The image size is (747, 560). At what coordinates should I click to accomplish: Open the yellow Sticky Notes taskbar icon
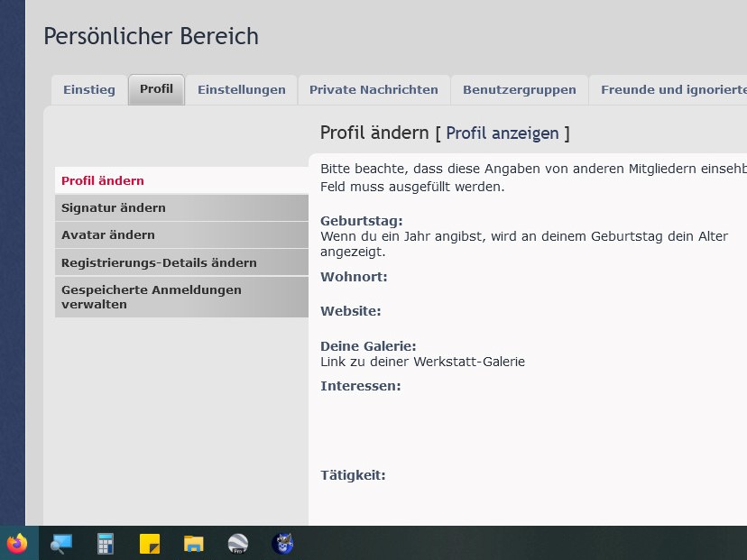[x=150, y=544]
